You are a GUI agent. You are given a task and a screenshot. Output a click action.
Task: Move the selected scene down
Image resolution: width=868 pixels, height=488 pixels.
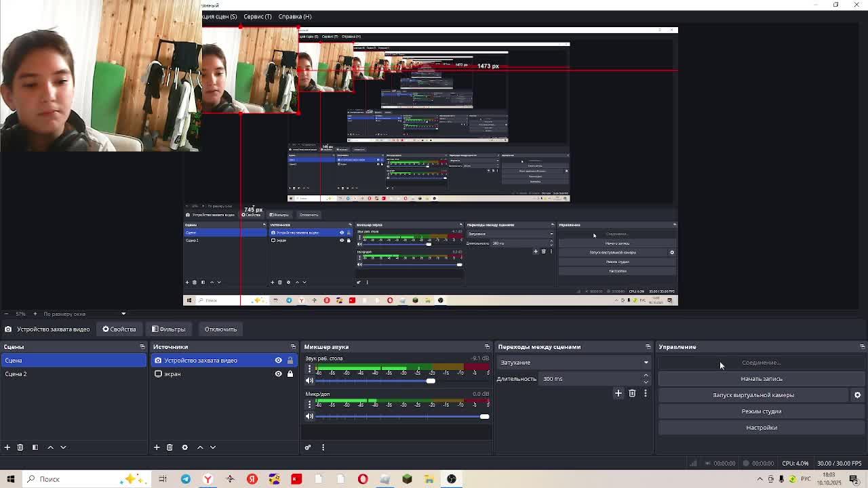pos(63,447)
